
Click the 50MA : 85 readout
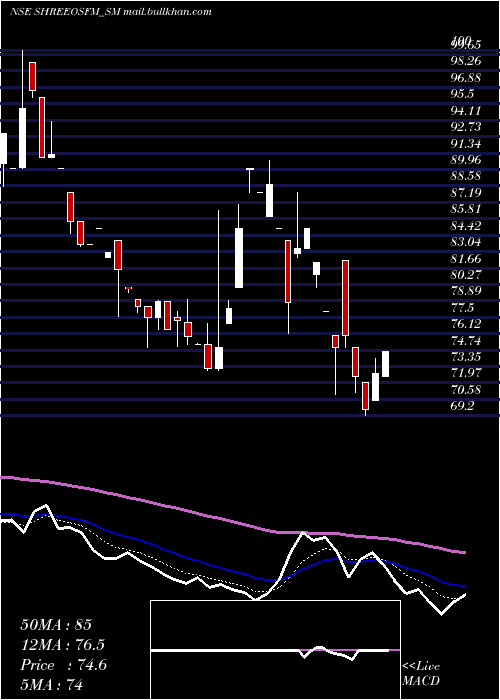[x=56, y=625]
